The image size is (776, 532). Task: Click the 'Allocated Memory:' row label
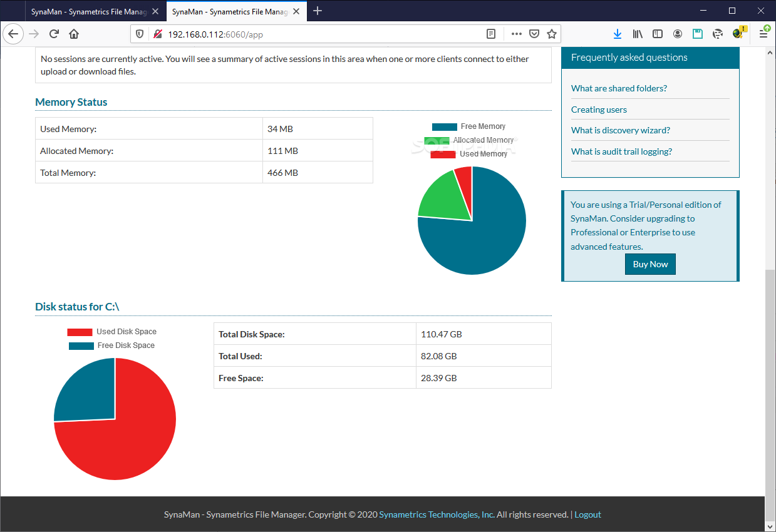click(x=77, y=151)
